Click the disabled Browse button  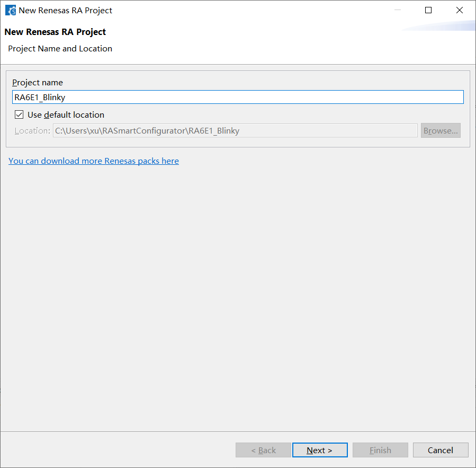[441, 131]
